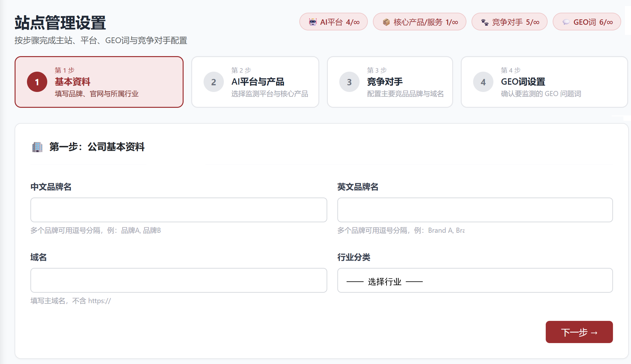Click the package icon in 核心产品/服务 badge
The width and height of the screenshot is (631, 364).
[x=386, y=22]
